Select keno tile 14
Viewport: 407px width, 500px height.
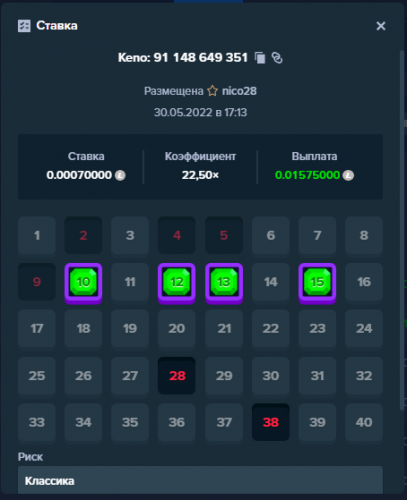click(x=271, y=282)
